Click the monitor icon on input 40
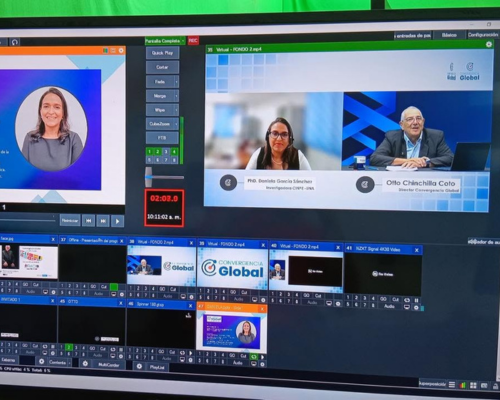 pyautogui.click(x=329, y=303)
